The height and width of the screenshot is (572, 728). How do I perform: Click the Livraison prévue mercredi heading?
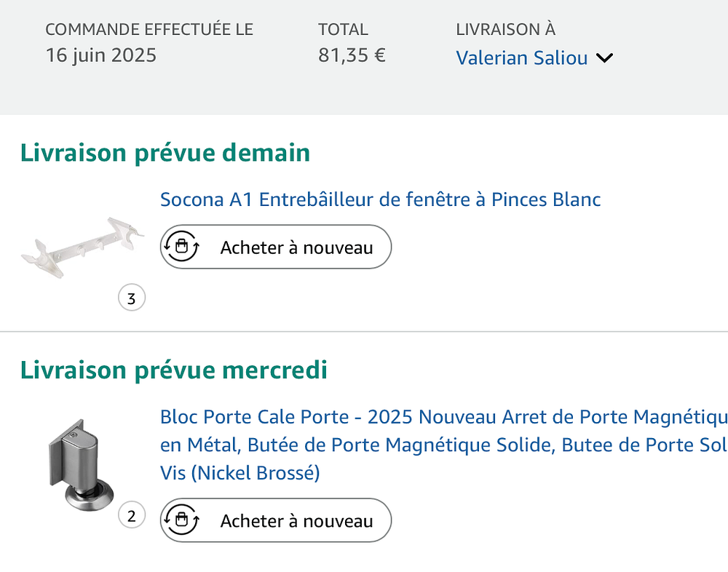(x=174, y=370)
